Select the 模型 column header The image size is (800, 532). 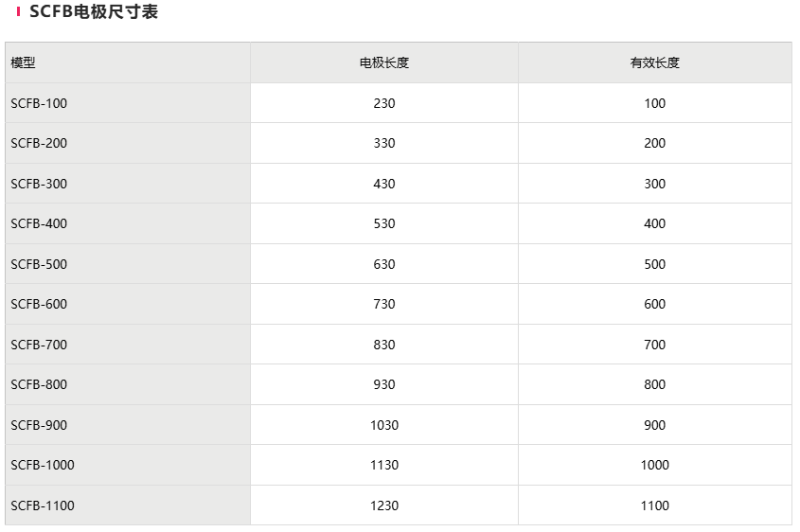pyautogui.click(x=24, y=63)
